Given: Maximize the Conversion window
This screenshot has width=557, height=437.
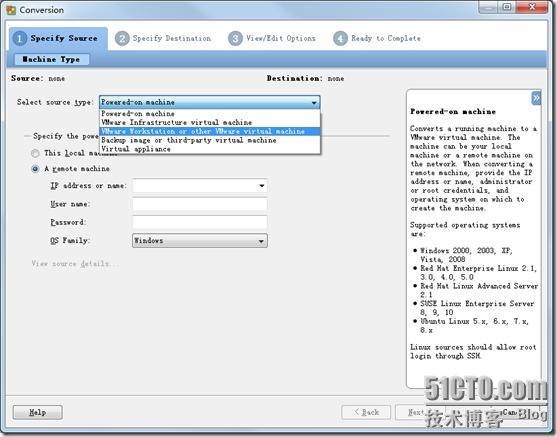Looking at the screenshot, I should 507,7.
